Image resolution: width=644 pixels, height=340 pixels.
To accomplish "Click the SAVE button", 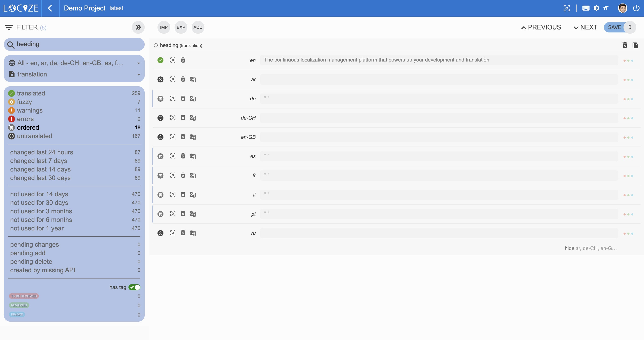I will point(614,27).
